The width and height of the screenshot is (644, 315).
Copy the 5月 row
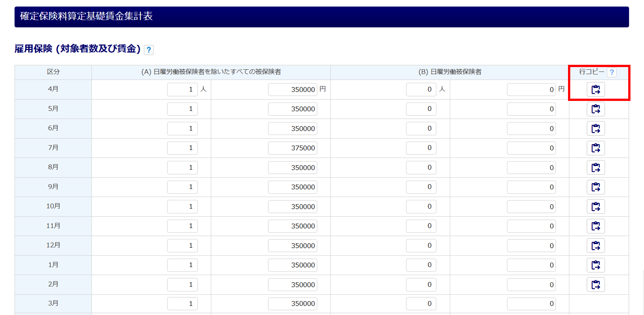pyautogui.click(x=596, y=109)
